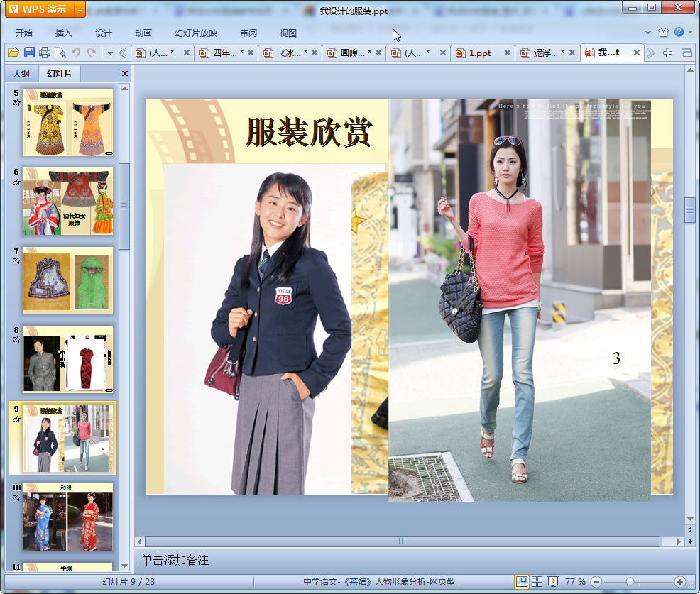Screen dimensions: 700x594
Task: Open print preview from the toolbar
Action: tap(60, 53)
